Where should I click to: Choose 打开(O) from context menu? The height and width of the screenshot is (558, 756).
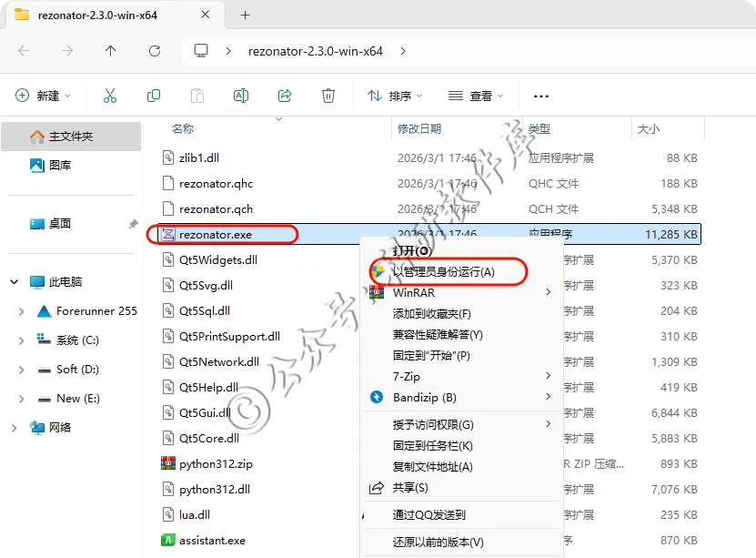412,251
